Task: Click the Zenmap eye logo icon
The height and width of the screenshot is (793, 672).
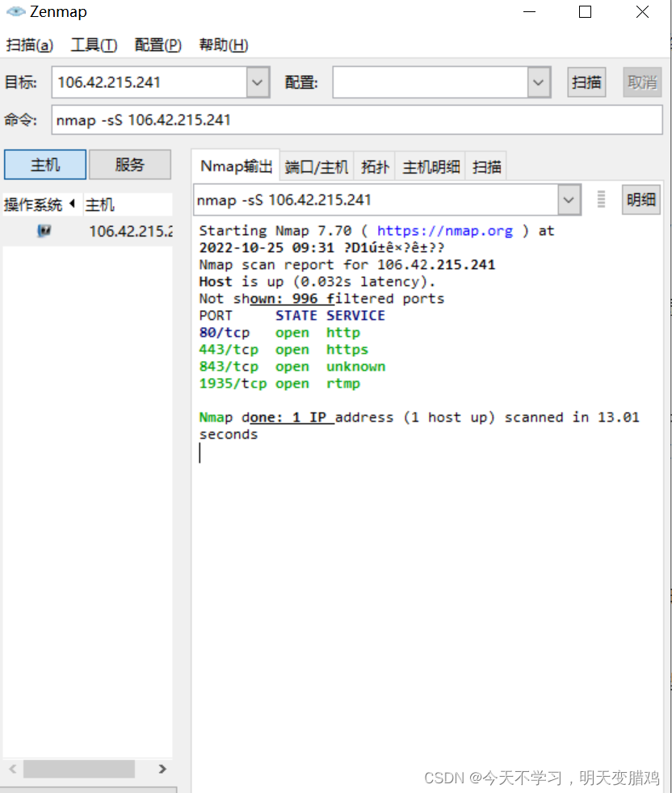Action: pyautogui.click(x=15, y=11)
